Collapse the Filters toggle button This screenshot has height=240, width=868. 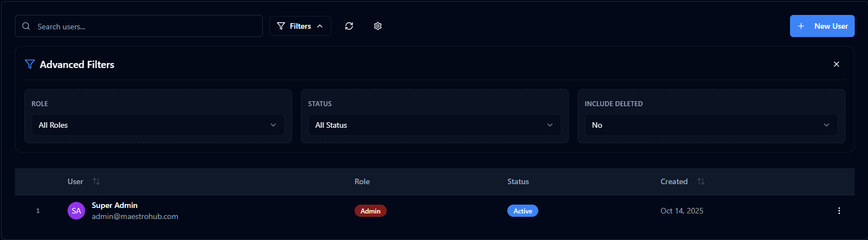coord(300,26)
